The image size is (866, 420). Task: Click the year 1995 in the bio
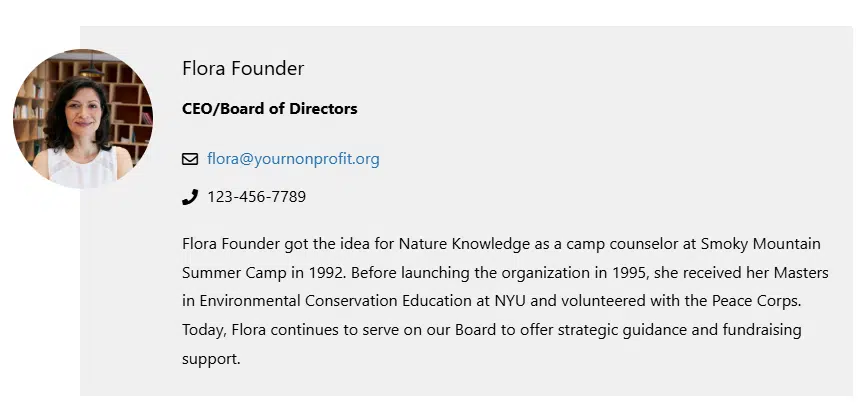626,272
